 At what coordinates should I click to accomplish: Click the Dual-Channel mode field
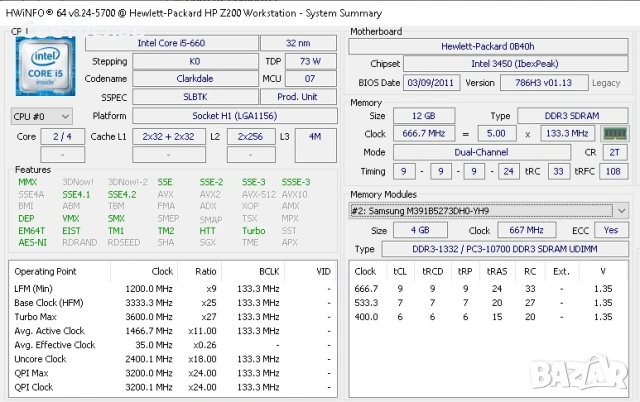[x=482, y=153]
